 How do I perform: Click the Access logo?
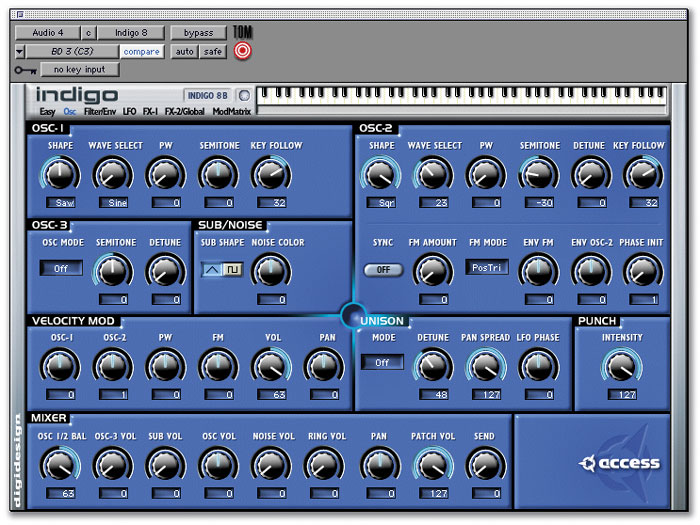(x=620, y=462)
